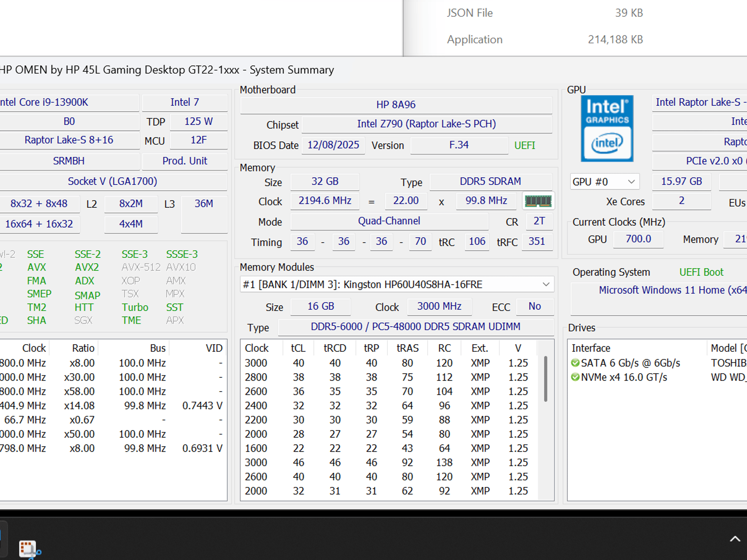Click the 2194.6 MHz memory clock value
747x560 pixels.
pyautogui.click(x=325, y=201)
